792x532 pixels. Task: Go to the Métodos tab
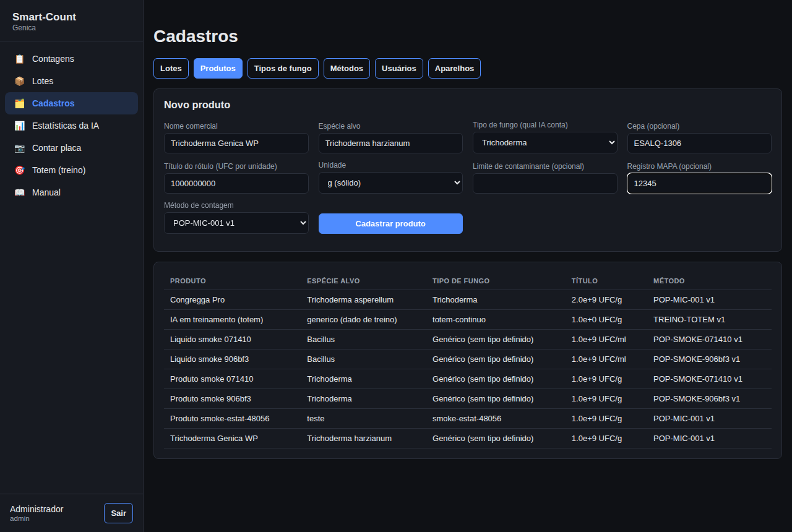coord(346,69)
